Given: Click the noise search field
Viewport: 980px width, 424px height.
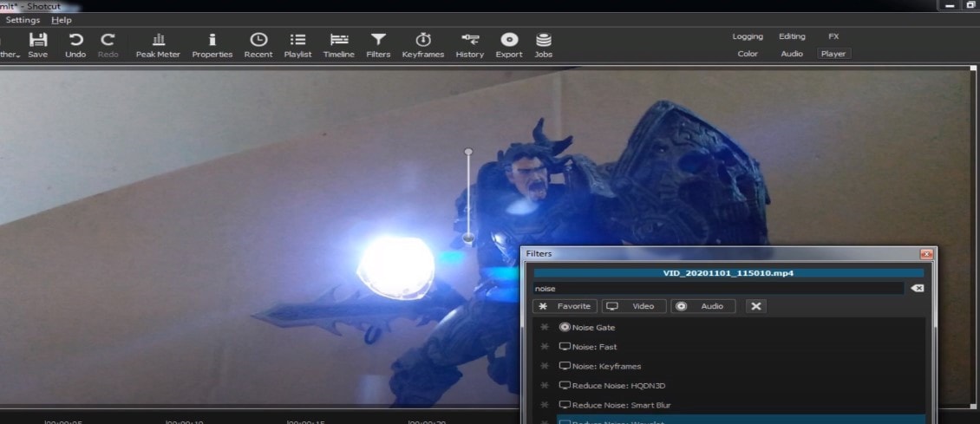Looking at the screenshot, I should (x=718, y=289).
